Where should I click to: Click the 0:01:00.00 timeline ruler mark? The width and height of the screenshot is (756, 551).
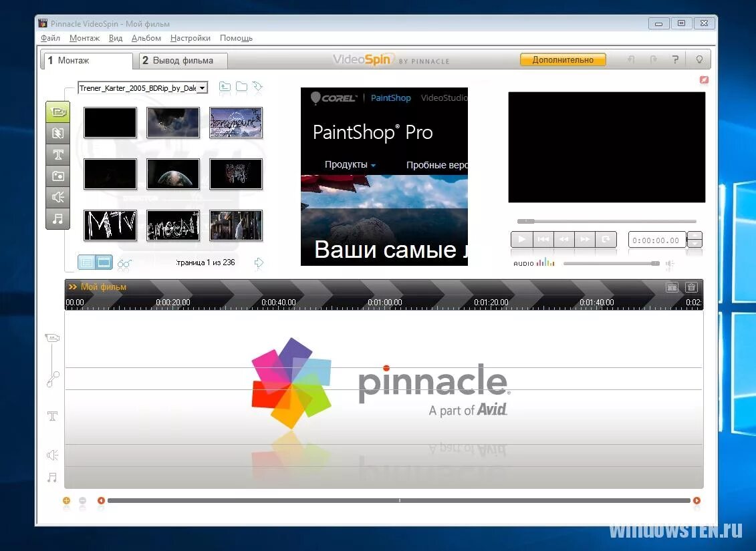pos(385,303)
